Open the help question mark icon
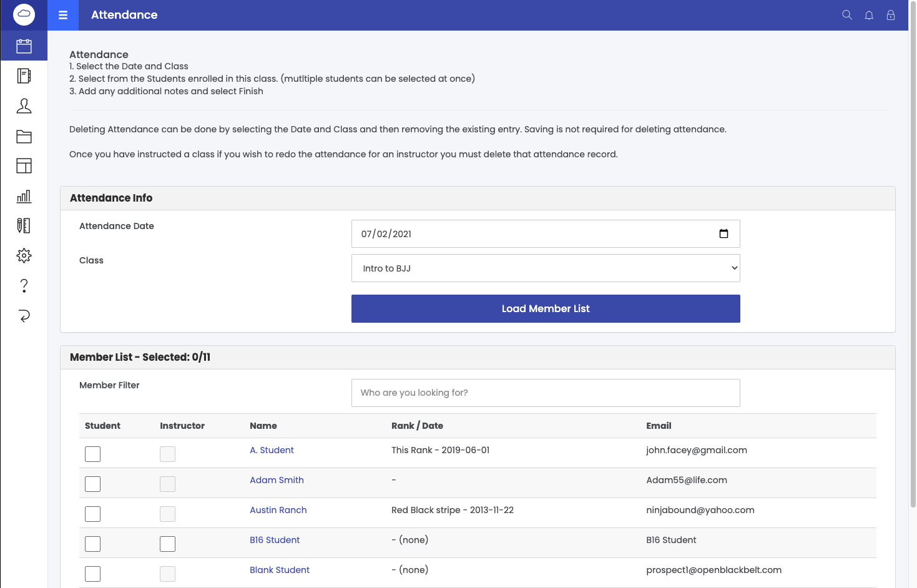 tap(24, 285)
